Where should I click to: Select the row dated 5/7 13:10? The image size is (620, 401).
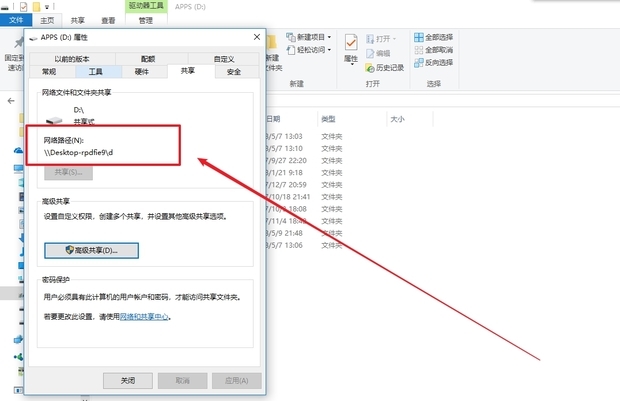[x=304, y=149]
